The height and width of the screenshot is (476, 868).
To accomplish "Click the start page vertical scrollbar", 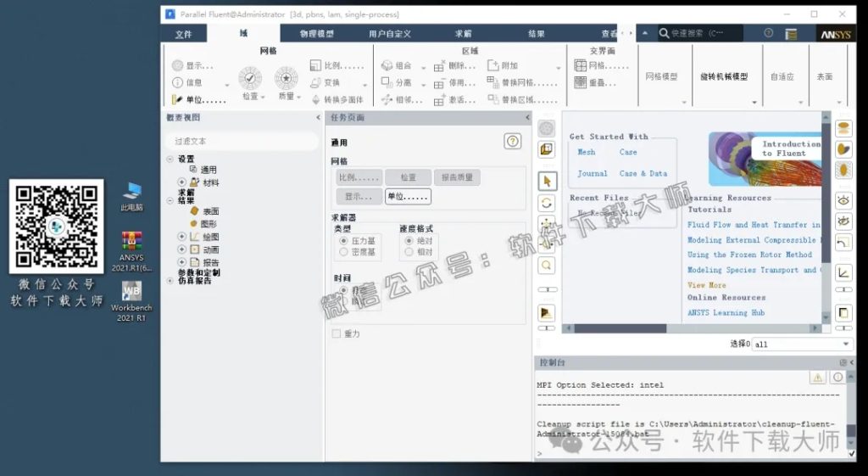I will (x=826, y=193).
